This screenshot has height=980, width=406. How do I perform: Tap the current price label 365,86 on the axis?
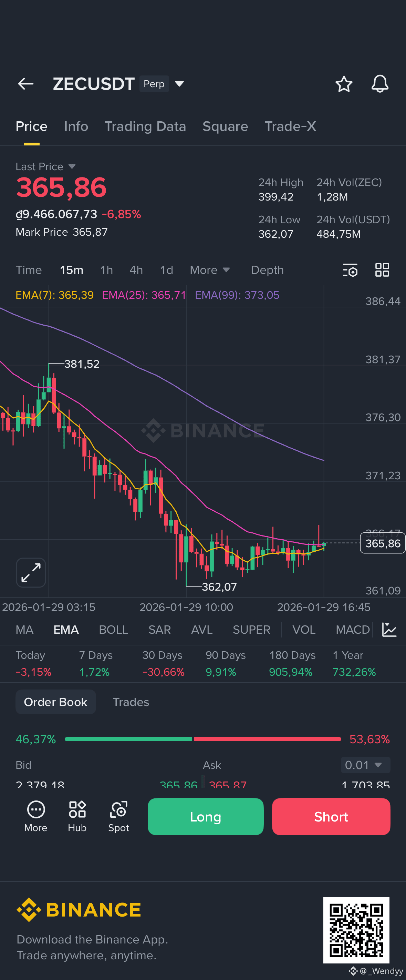coord(383,543)
